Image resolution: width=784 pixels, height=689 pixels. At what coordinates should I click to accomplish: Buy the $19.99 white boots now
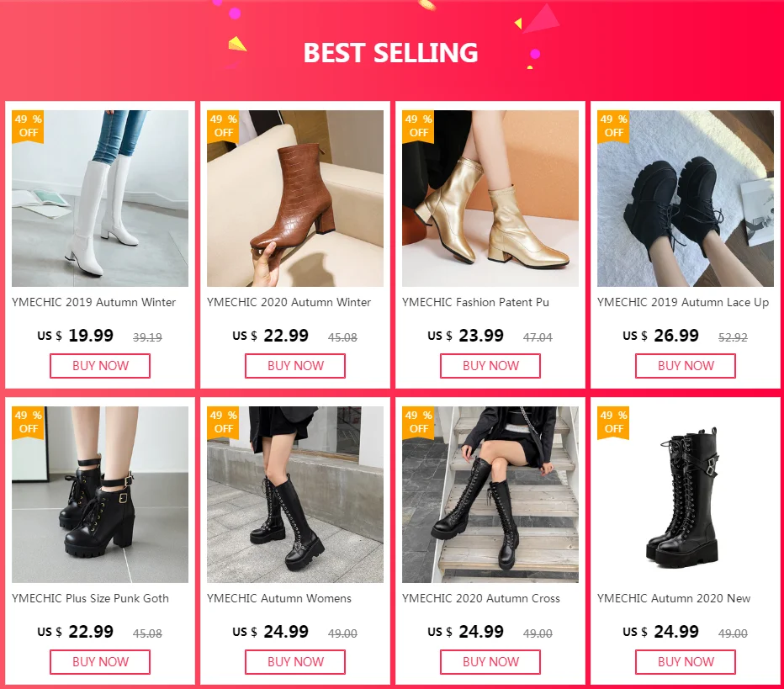pyautogui.click(x=100, y=366)
